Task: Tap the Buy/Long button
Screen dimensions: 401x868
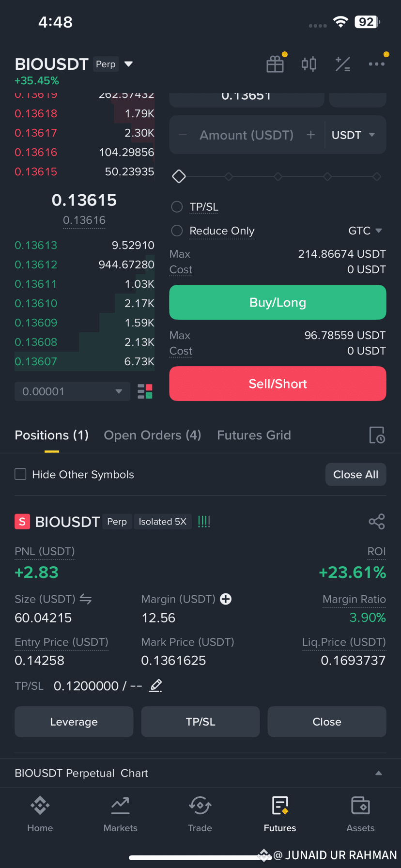Action: [278, 302]
